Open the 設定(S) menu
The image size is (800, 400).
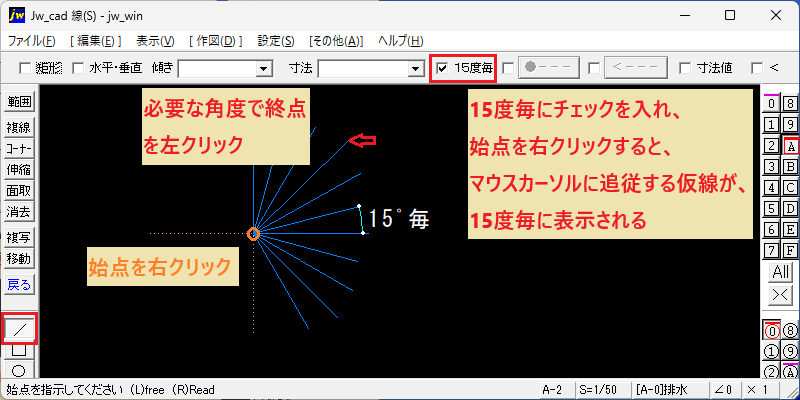(x=276, y=41)
